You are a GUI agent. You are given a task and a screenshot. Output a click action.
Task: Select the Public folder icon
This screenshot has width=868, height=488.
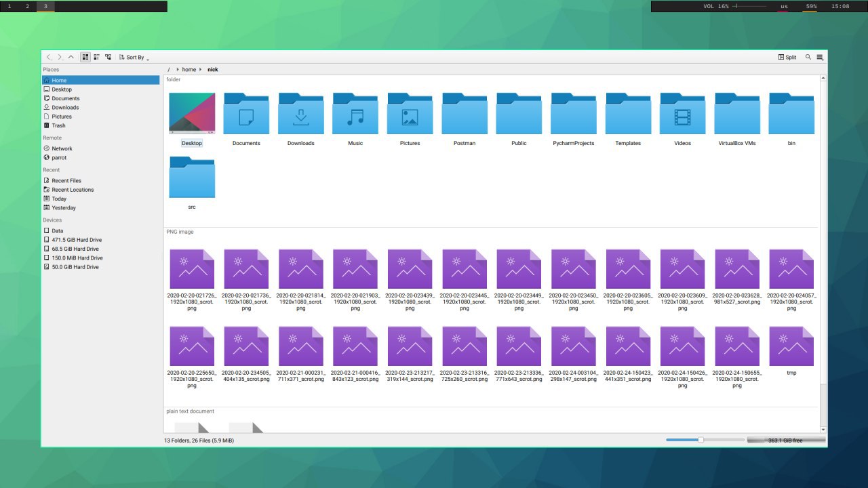click(519, 114)
